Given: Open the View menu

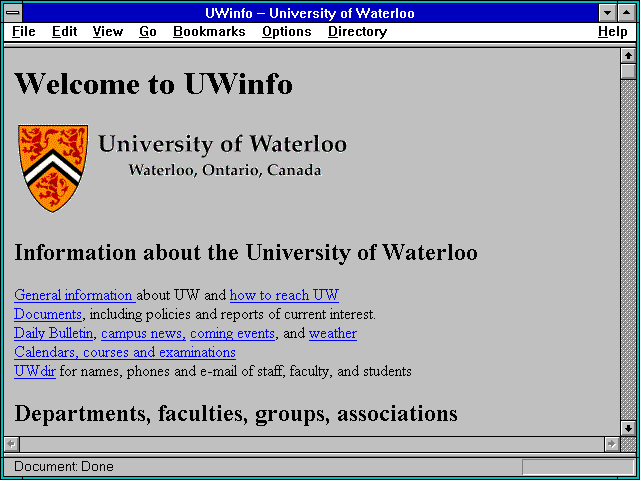Looking at the screenshot, I should coord(107,32).
